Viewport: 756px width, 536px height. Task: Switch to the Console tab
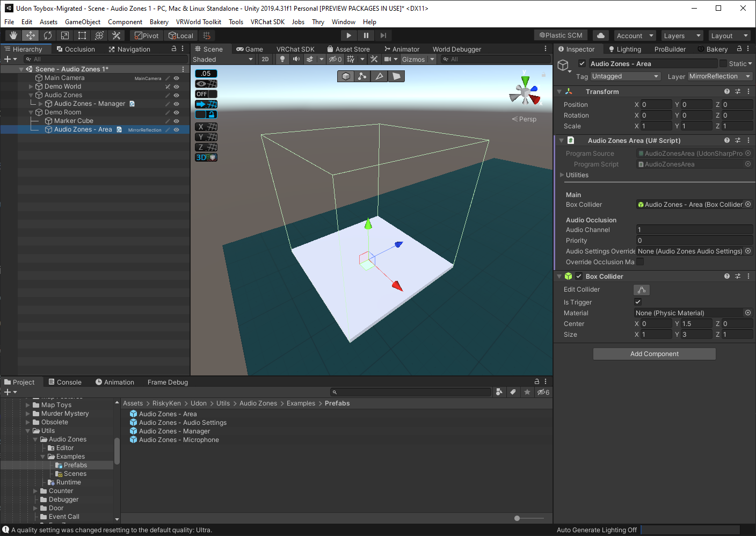coord(65,382)
